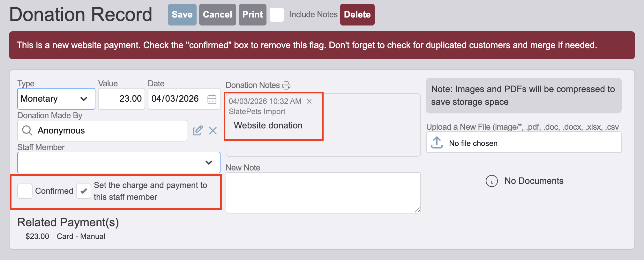Delete the Website donation note via its X
The height and width of the screenshot is (260, 644).
click(309, 101)
